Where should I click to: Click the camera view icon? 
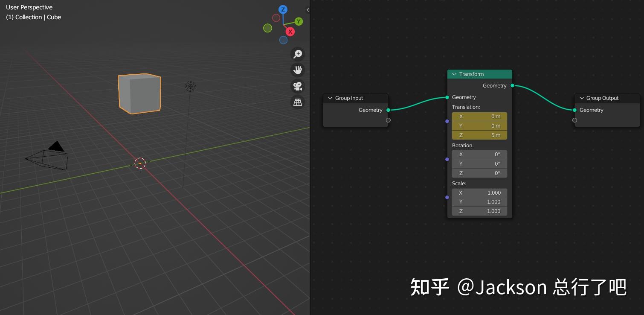click(x=297, y=86)
